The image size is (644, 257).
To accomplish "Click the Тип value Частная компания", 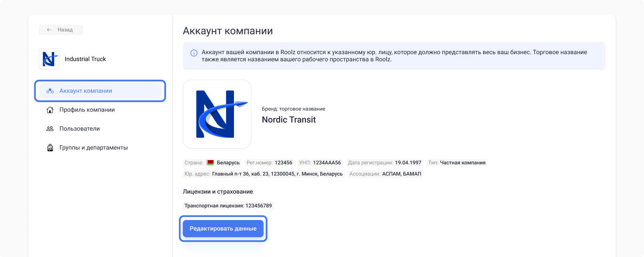I will [x=462, y=163].
